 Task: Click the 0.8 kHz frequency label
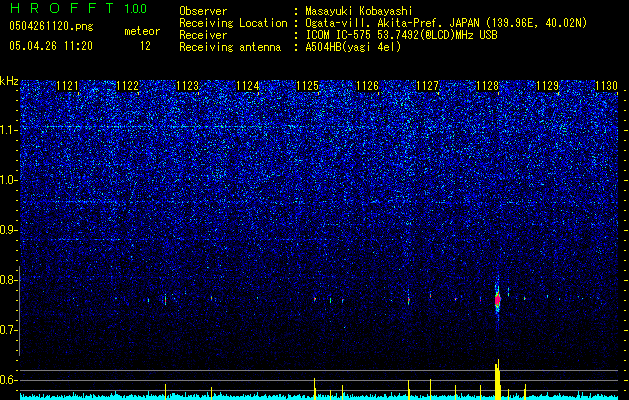point(9,280)
